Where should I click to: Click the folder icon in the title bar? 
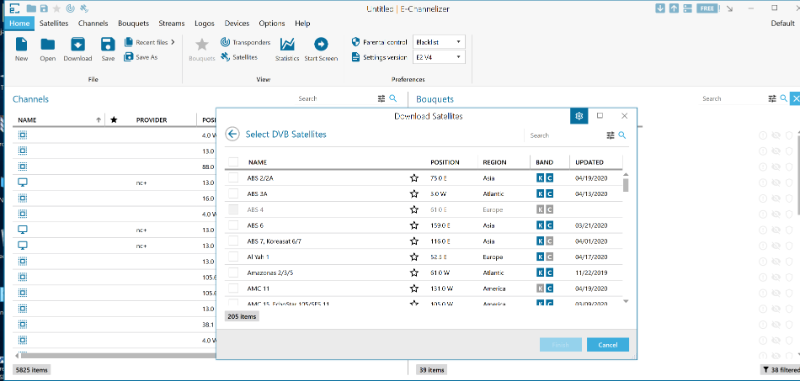click(x=31, y=8)
